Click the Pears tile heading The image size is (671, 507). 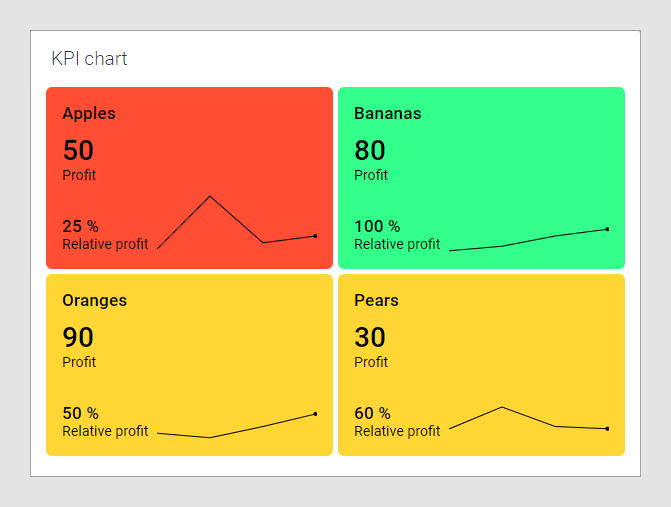tap(376, 301)
